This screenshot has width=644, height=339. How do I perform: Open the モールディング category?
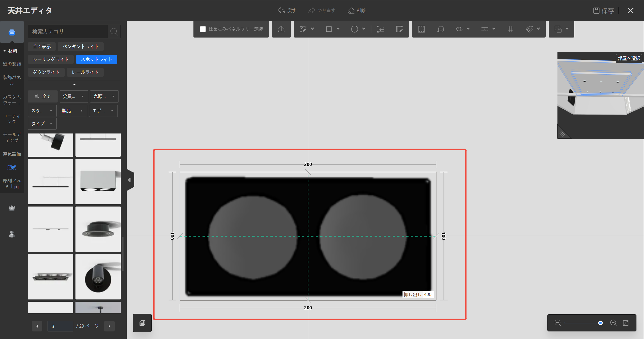point(12,137)
